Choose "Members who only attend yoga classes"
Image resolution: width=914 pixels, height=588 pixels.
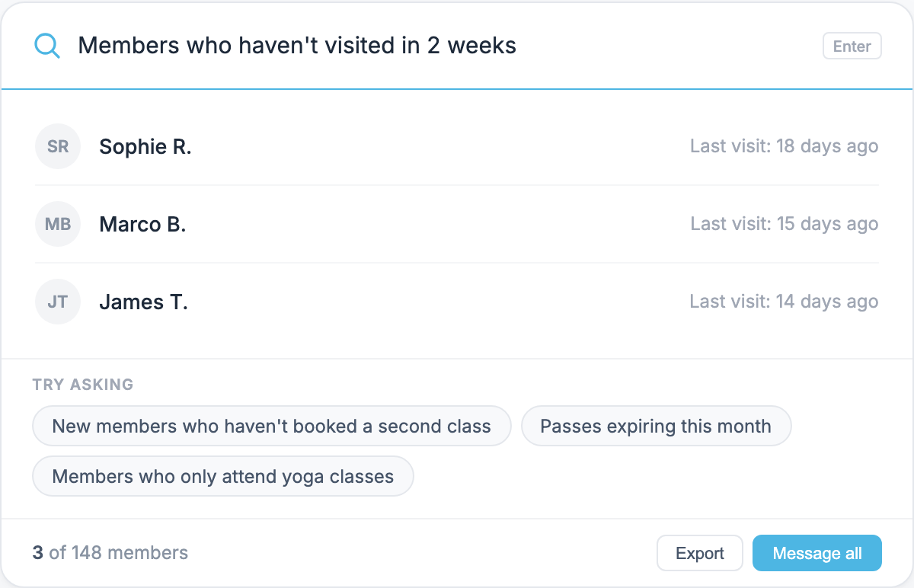222,477
